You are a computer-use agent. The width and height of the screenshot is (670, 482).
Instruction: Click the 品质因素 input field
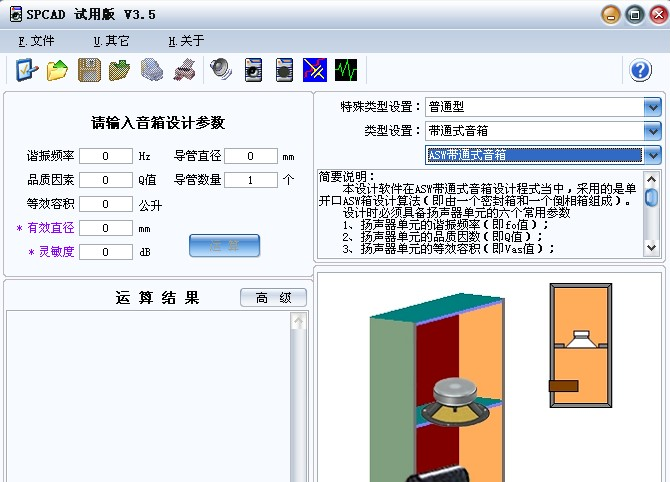coord(106,180)
